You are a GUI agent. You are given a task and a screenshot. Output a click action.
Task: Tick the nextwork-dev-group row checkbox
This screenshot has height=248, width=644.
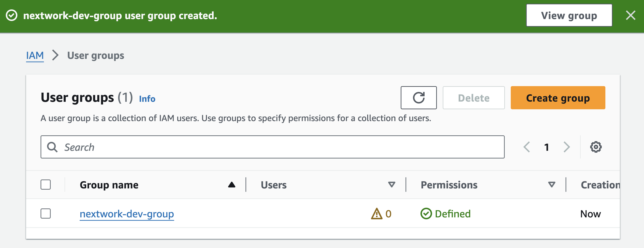46,214
